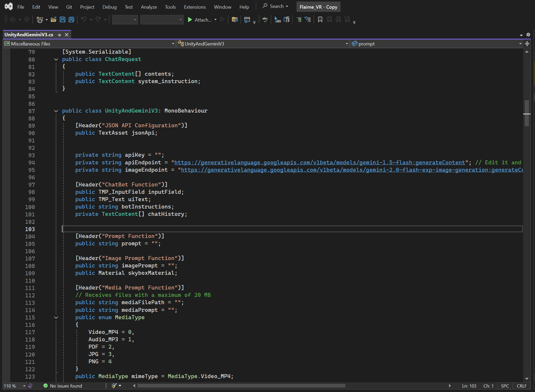Open the Debug menu
The height and width of the screenshot is (392, 535).
(109, 7)
